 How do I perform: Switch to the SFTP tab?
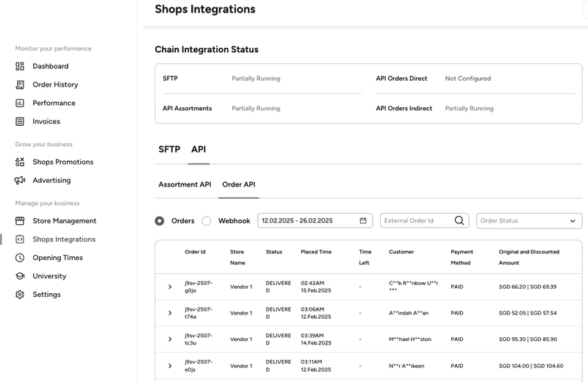point(169,149)
